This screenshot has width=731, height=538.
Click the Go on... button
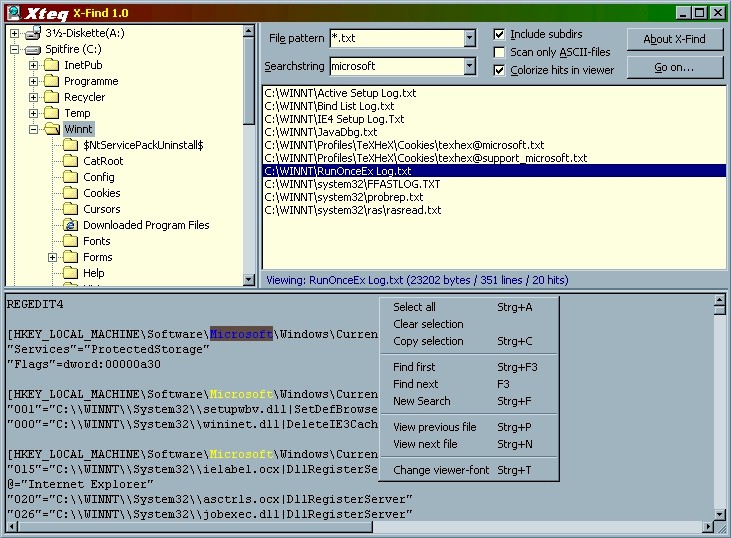point(675,68)
